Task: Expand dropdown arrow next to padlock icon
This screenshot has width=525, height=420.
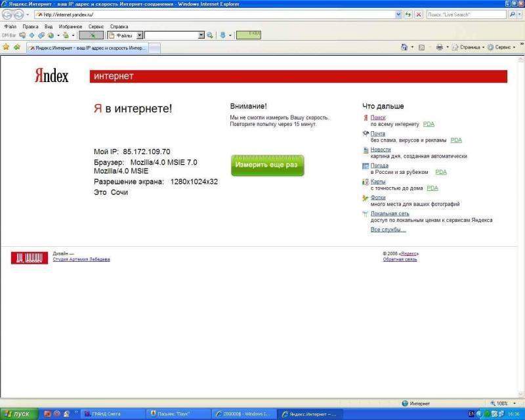Action: [x=73, y=35]
